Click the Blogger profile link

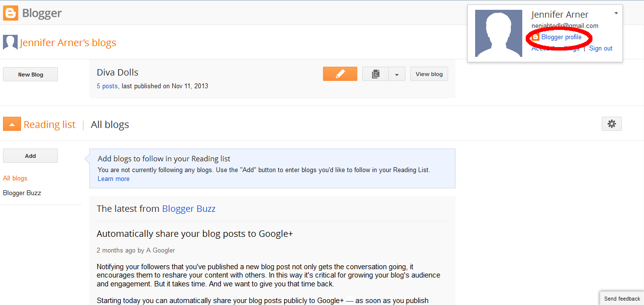coord(562,37)
